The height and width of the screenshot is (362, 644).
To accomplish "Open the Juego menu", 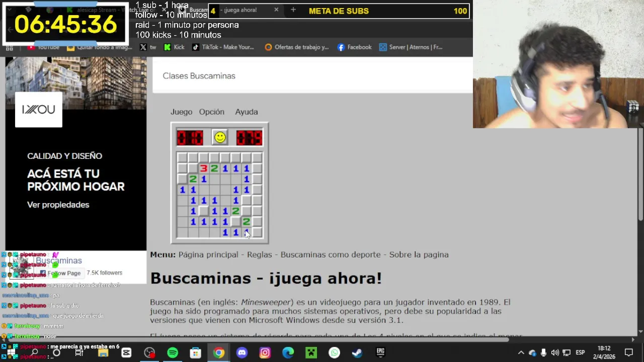I will [181, 112].
